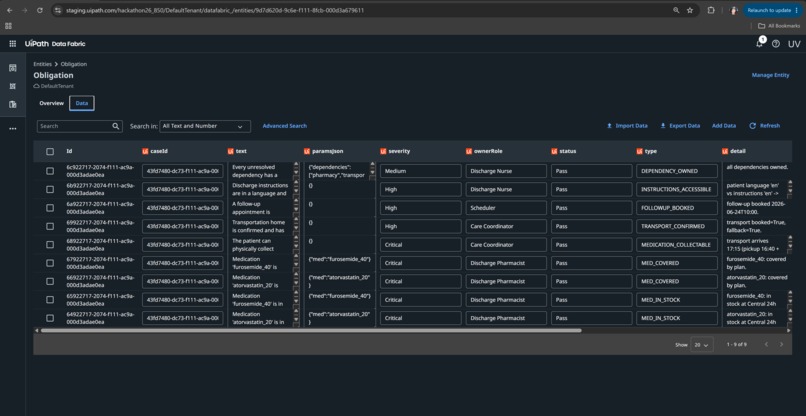
Task: Click the Manage Entity link
Action: tap(771, 75)
